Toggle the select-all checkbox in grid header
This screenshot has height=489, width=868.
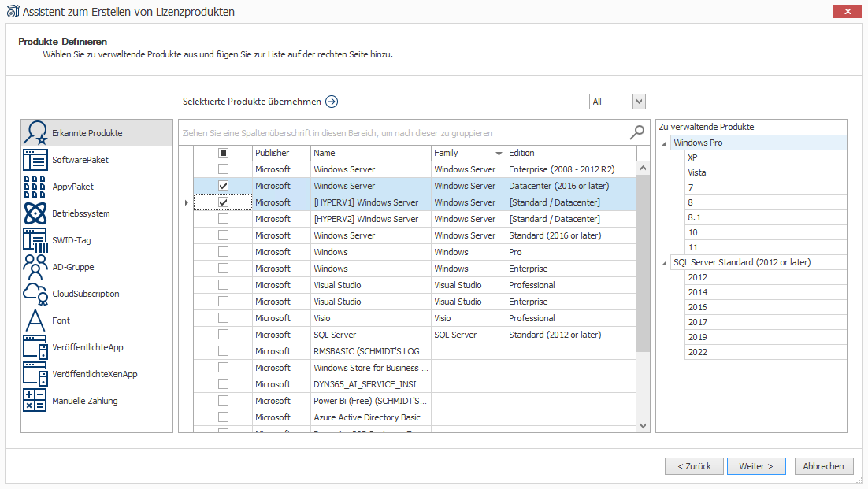coord(223,153)
